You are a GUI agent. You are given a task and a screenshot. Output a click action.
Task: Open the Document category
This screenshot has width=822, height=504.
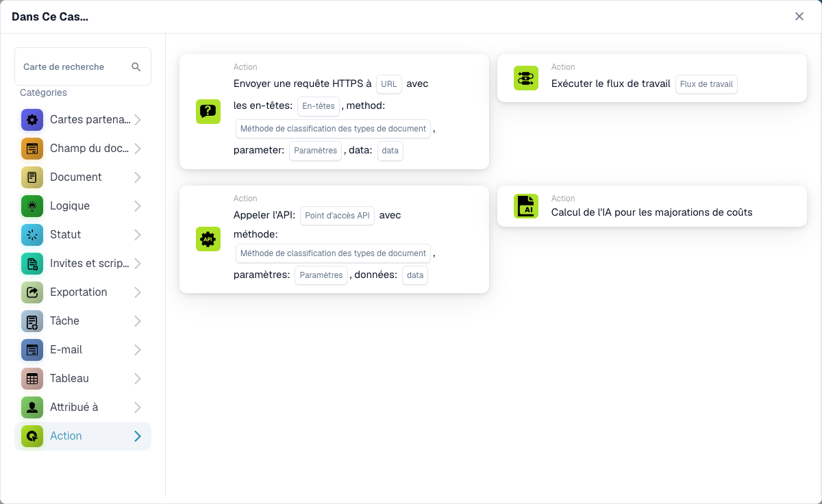coord(83,177)
